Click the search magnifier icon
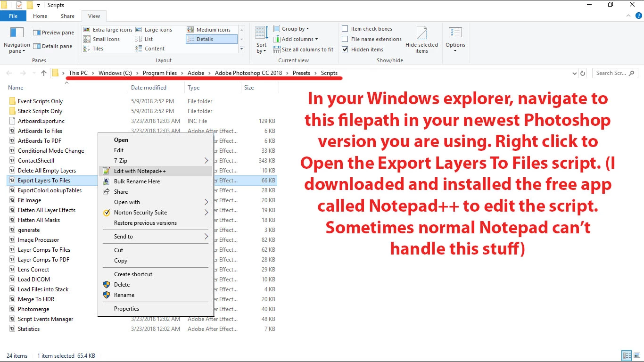This screenshot has width=644, height=362. (x=632, y=73)
